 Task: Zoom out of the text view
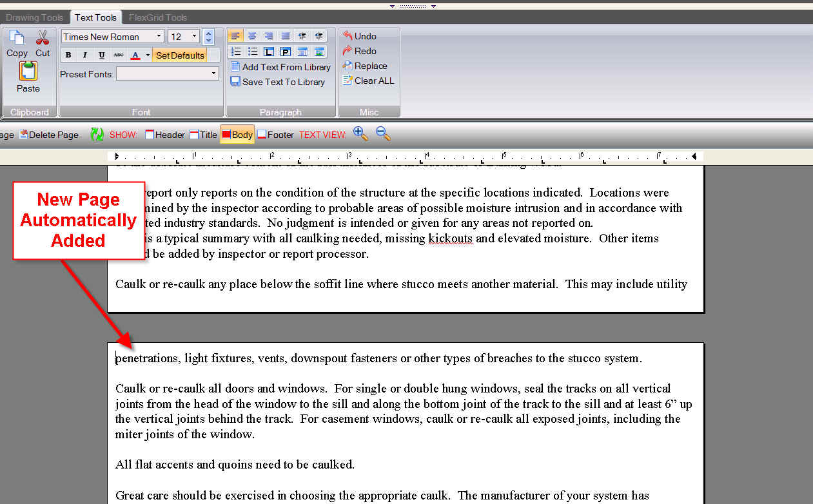pos(383,134)
